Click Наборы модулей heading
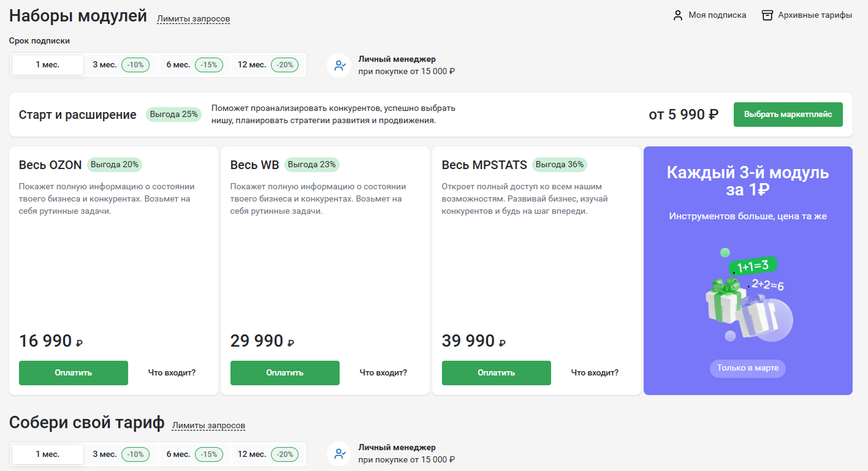Viewport: 868px width, 471px height. 78,15
